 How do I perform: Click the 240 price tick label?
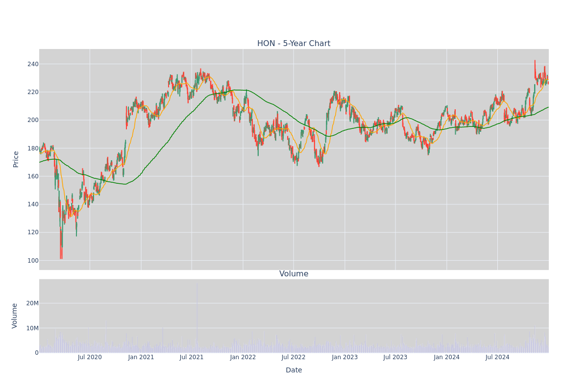click(x=33, y=64)
